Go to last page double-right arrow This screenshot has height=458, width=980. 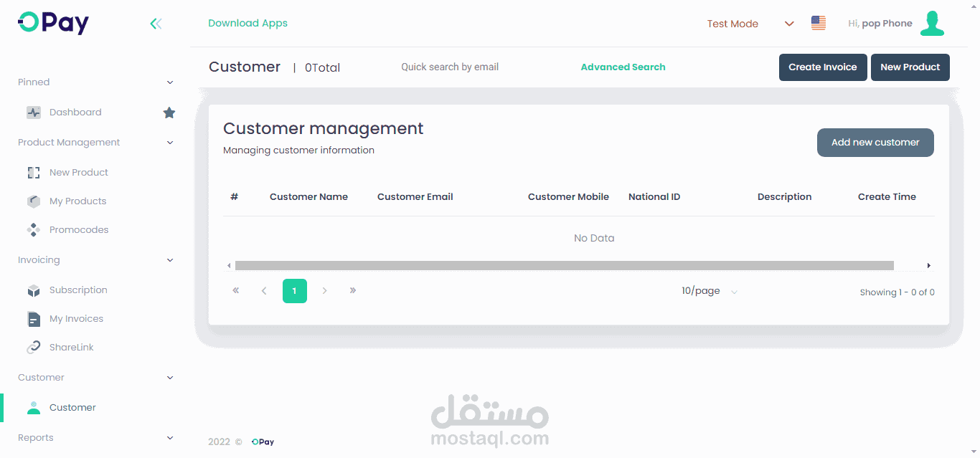[353, 291]
